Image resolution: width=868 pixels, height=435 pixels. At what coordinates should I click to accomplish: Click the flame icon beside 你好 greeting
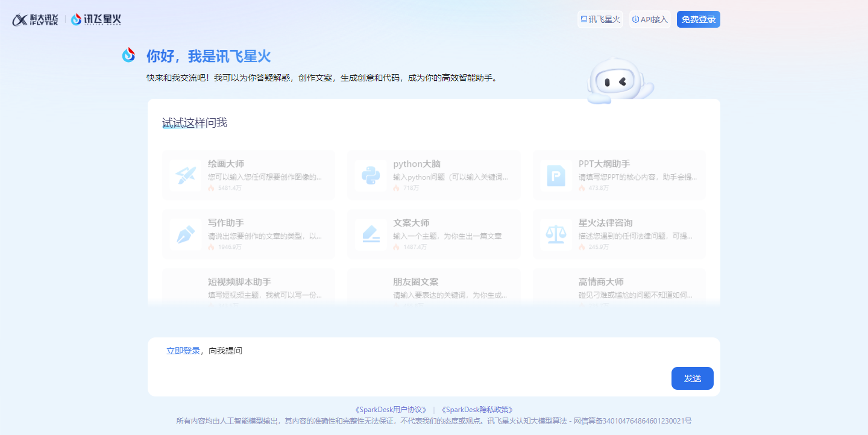pyautogui.click(x=128, y=55)
